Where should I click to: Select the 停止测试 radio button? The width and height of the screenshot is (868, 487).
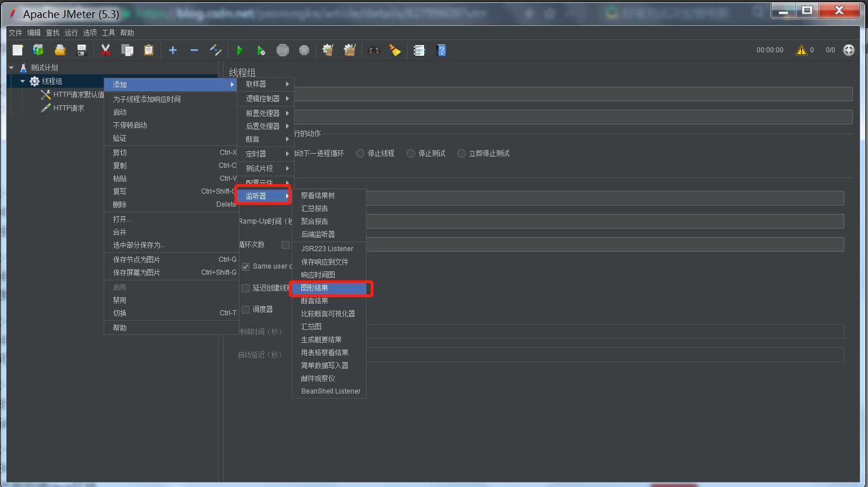click(411, 153)
